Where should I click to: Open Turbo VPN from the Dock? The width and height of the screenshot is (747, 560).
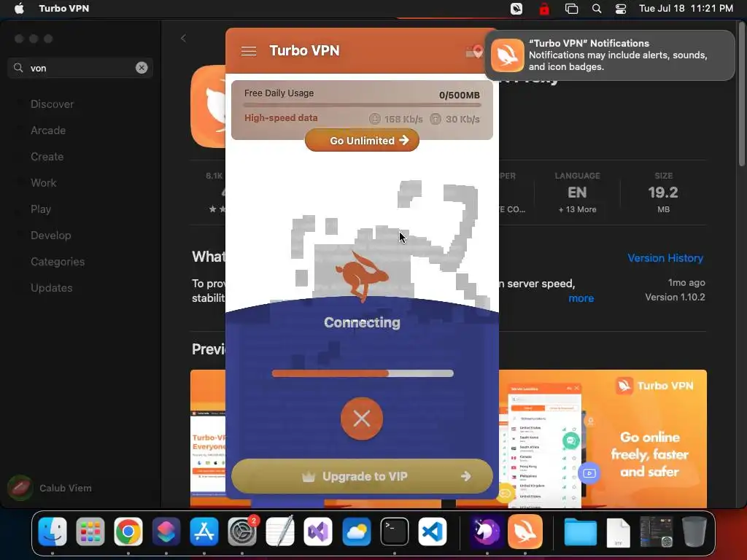click(525, 532)
